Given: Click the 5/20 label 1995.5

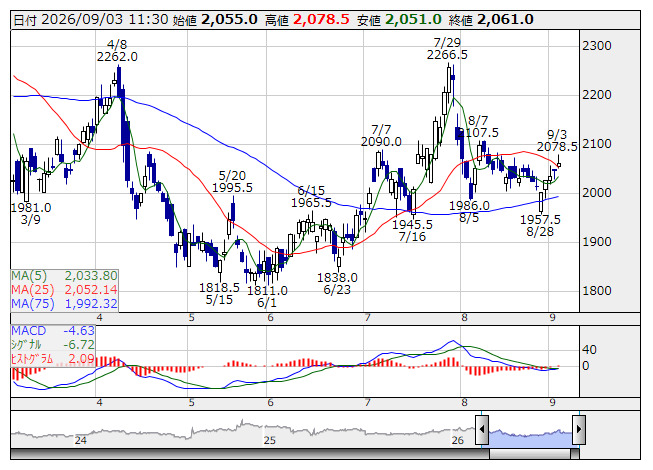Looking at the screenshot, I should pyautogui.click(x=232, y=188).
